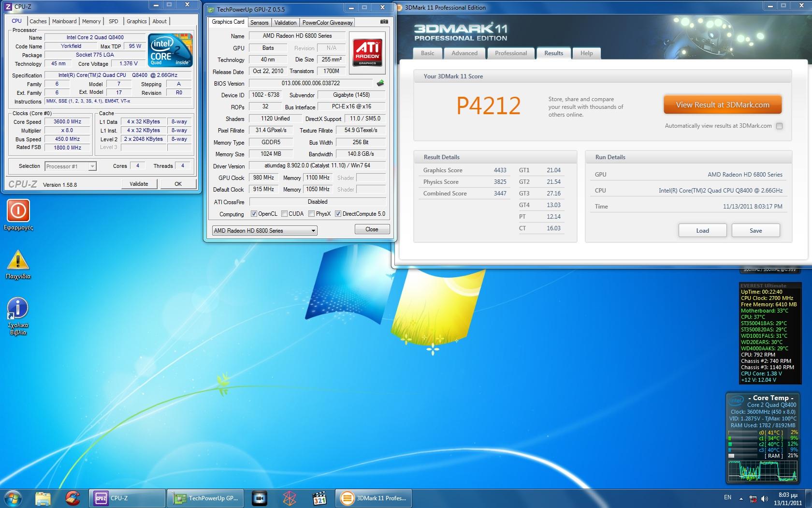Viewport: 812px width, 508px height.
Task: Open the Validation tab in GPU-Z
Action: click(285, 23)
